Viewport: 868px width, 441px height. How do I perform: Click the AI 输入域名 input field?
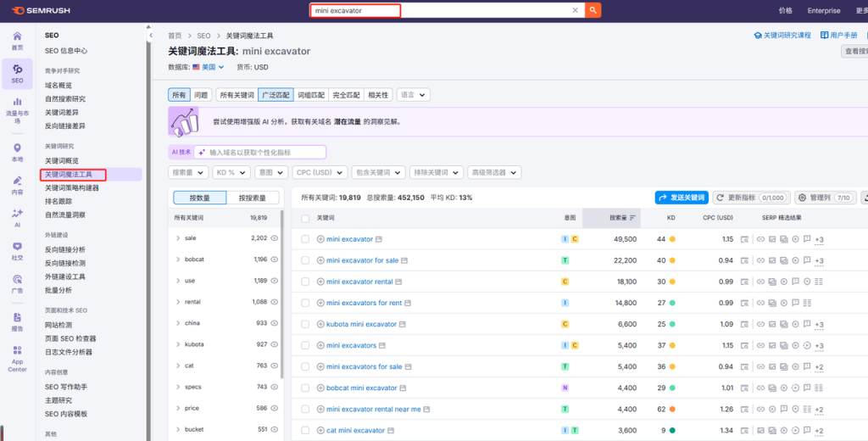pyautogui.click(x=264, y=153)
